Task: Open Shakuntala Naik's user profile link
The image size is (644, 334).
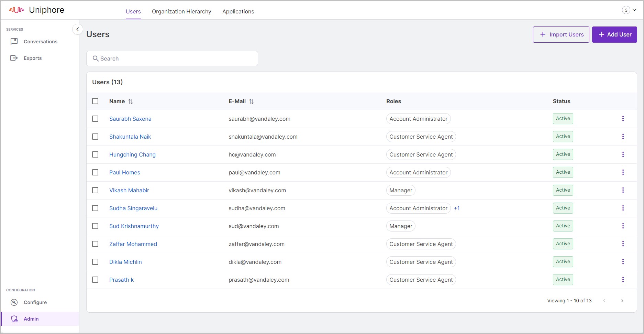Action: point(130,137)
